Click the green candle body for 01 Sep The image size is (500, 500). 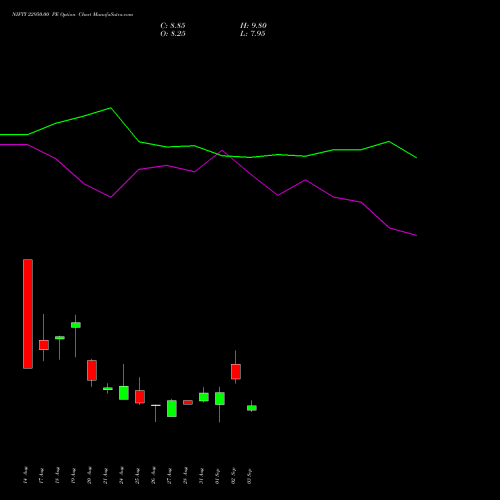pos(220,399)
